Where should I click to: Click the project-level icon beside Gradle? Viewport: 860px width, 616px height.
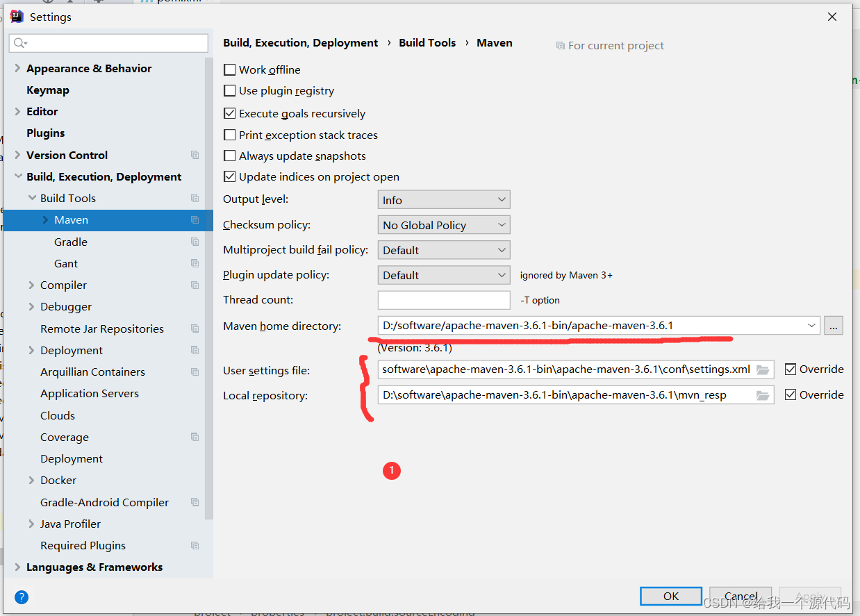[x=195, y=242]
